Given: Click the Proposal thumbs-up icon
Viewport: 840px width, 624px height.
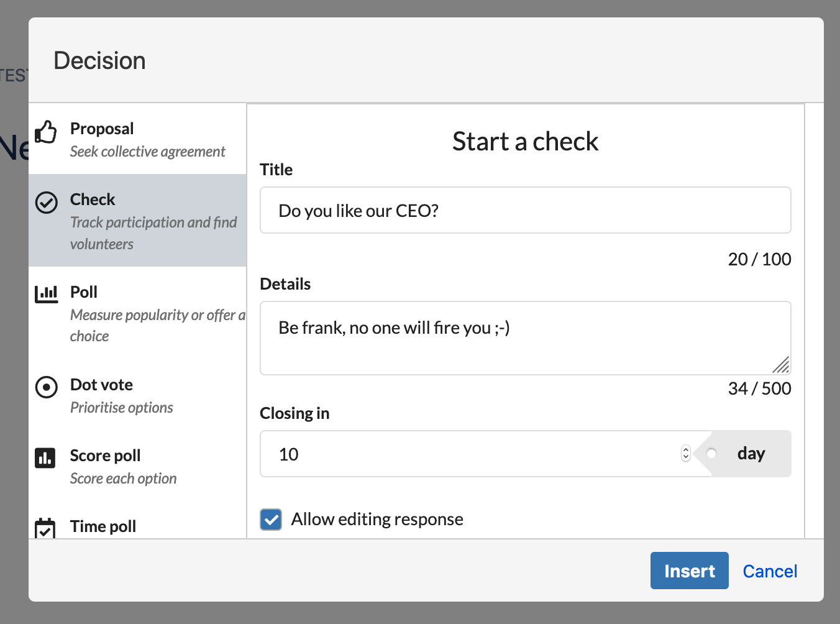Looking at the screenshot, I should point(46,132).
